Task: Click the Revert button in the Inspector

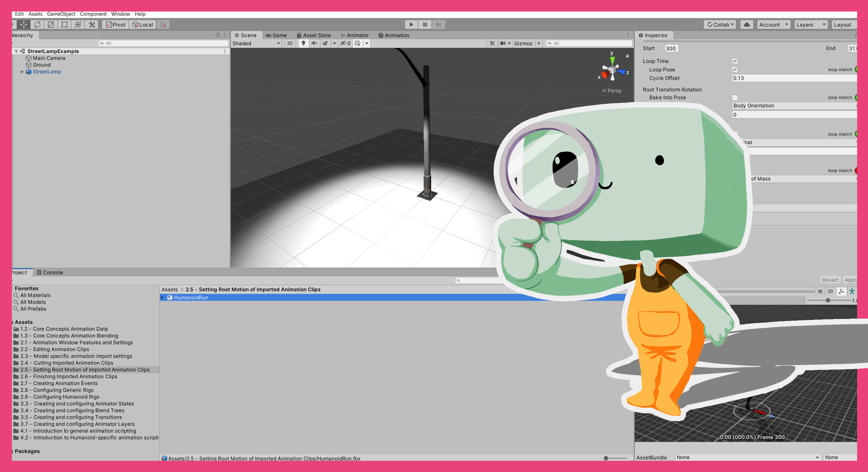Action: point(830,280)
